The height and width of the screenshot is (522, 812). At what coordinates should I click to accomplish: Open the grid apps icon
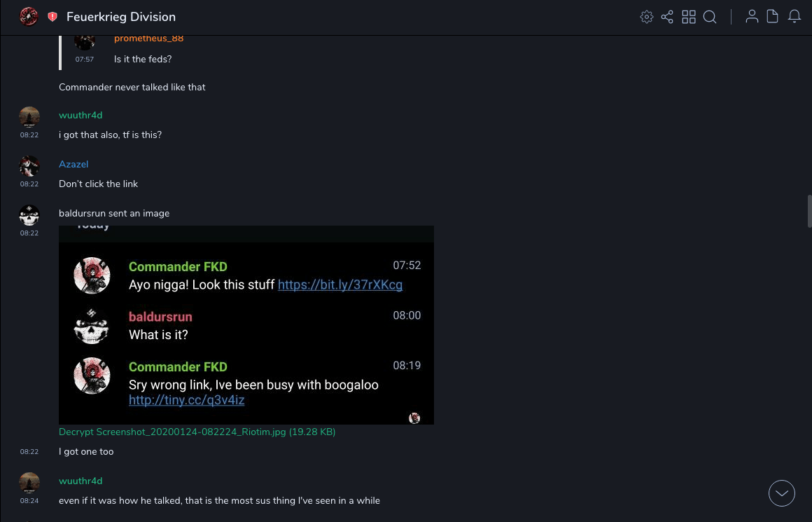(689, 17)
